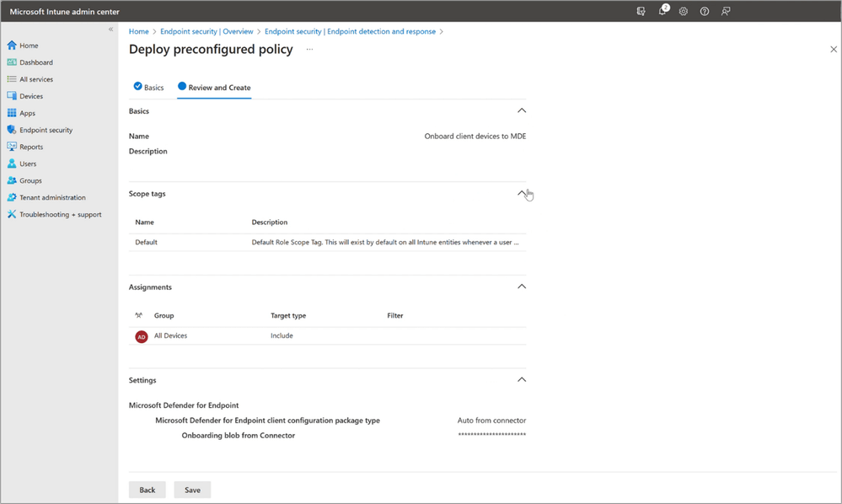Open Troubleshooting + support in sidebar
This screenshot has height=504, width=842.
[x=59, y=214]
